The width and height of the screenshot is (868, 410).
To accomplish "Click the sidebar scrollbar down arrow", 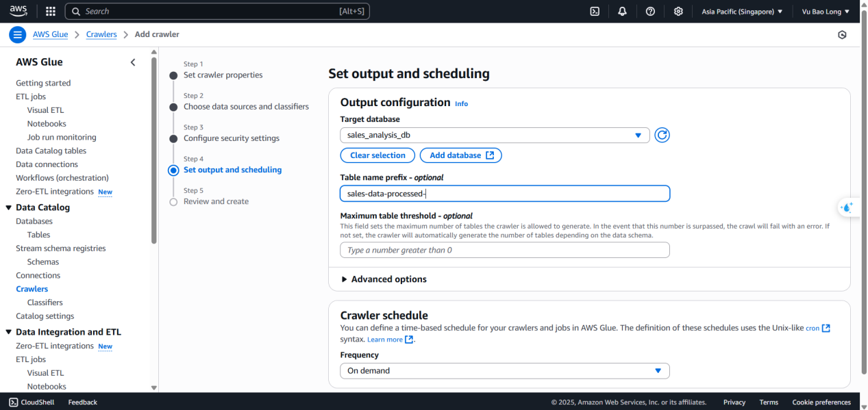I will coord(154,387).
